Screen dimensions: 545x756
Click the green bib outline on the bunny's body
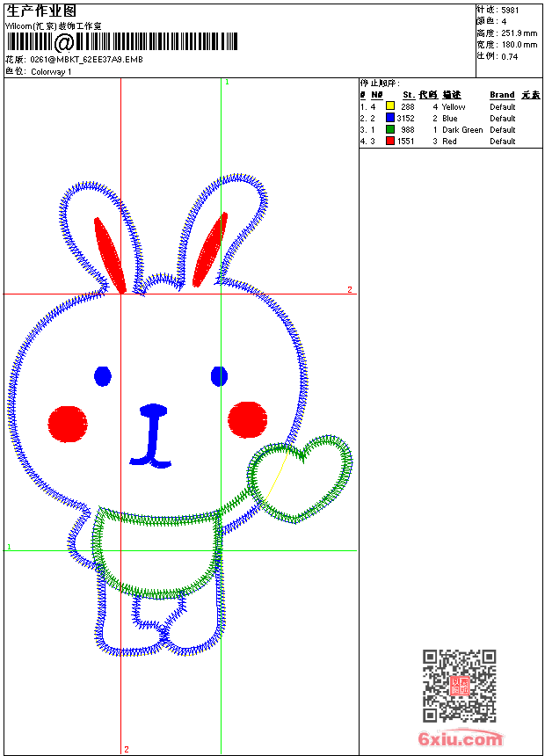click(156, 551)
